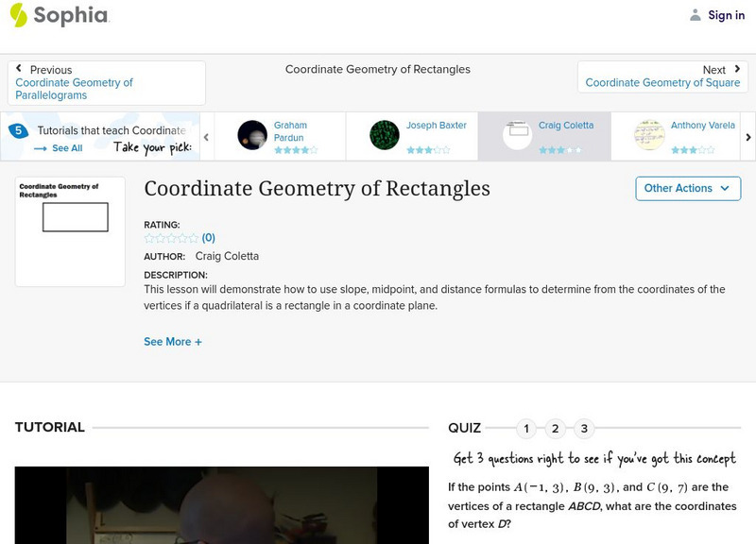Viewport: 756px width, 544px height.
Task: Expand description with See More +
Action: pyautogui.click(x=173, y=342)
